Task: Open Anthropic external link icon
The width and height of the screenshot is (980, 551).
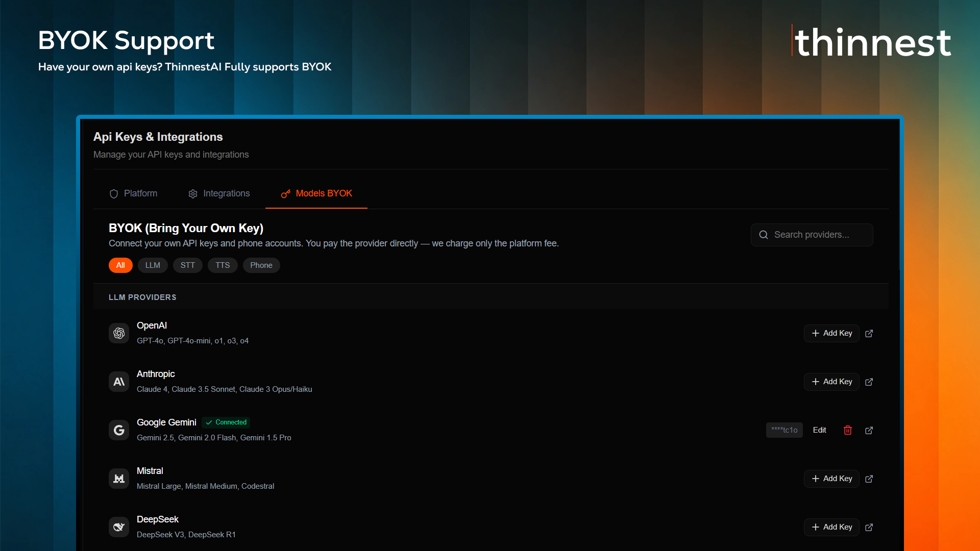Action: click(x=869, y=382)
